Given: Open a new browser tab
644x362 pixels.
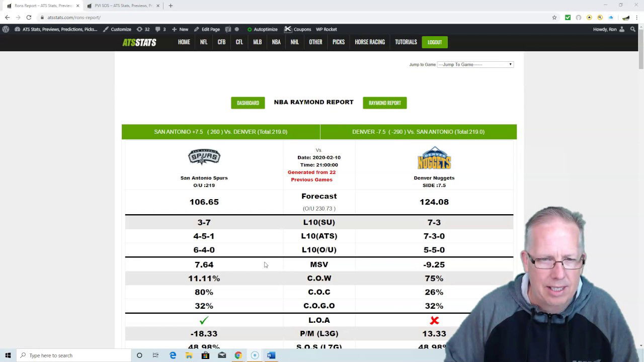Looking at the screenshot, I should (171, 6).
